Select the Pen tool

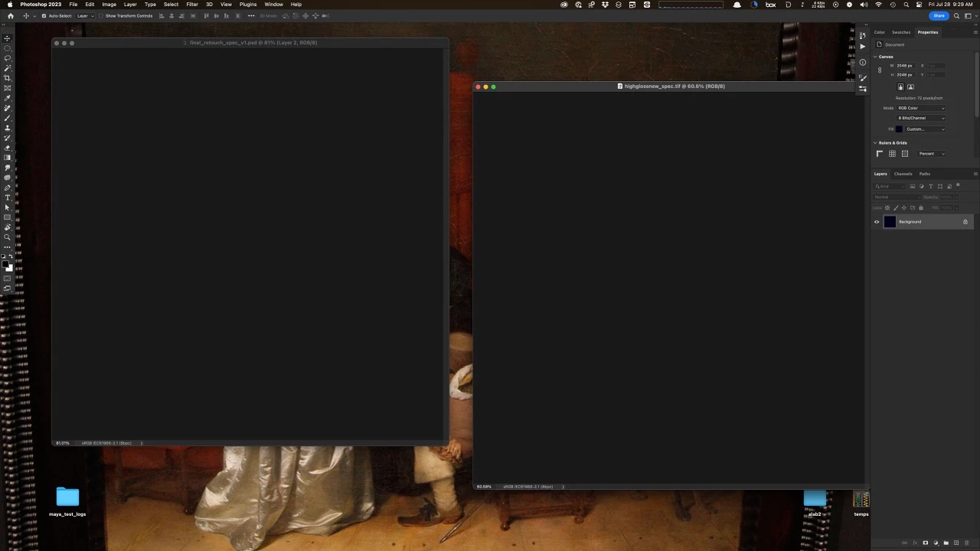(8, 187)
